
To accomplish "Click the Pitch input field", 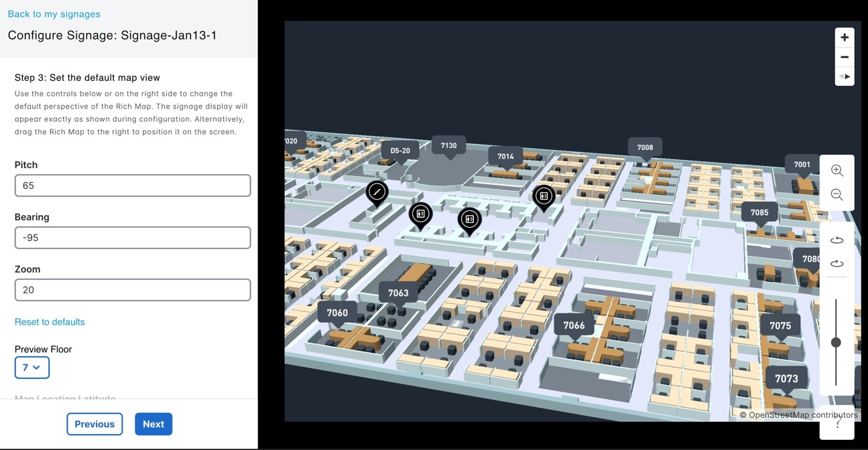I will 133,185.
